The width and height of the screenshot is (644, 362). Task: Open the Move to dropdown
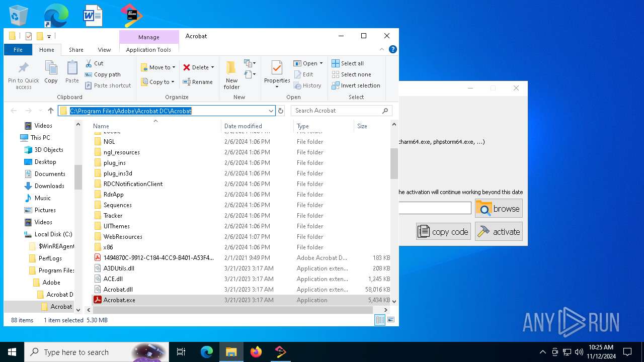coord(158,67)
